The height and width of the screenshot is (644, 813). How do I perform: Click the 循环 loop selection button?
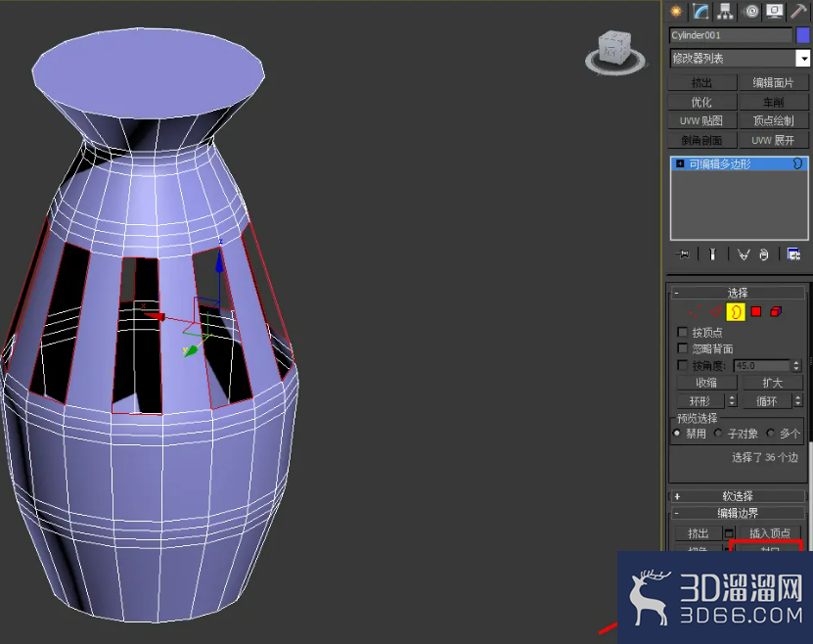click(x=766, y=401)
